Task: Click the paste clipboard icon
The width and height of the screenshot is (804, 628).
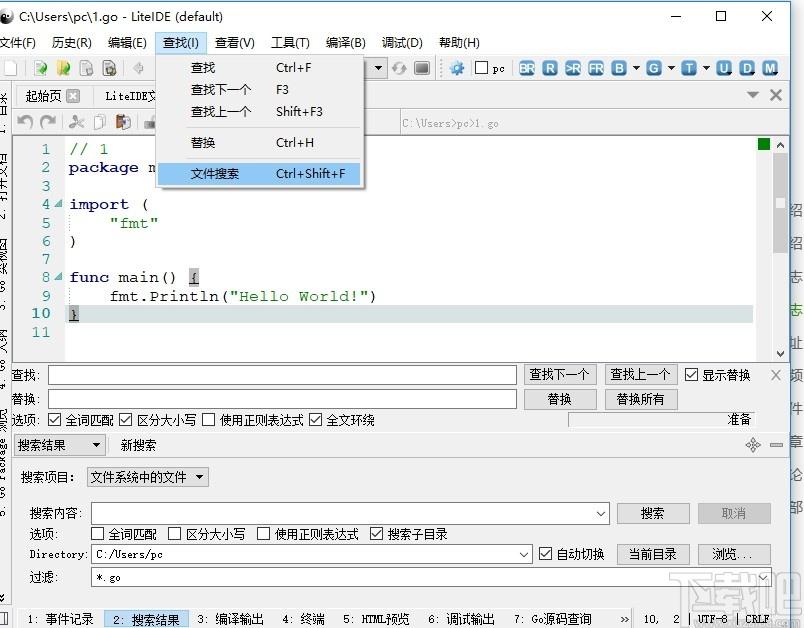Action: [x=123, y=121]
